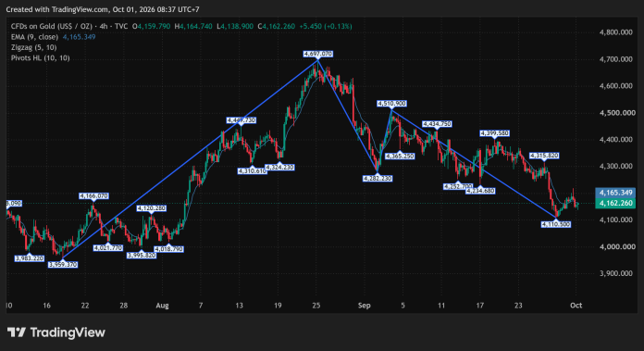Image resolution: width=644 pixels, height=351 pixels.
Task: Click the 3,995.820 pivot low label
Action: point(142,256)
